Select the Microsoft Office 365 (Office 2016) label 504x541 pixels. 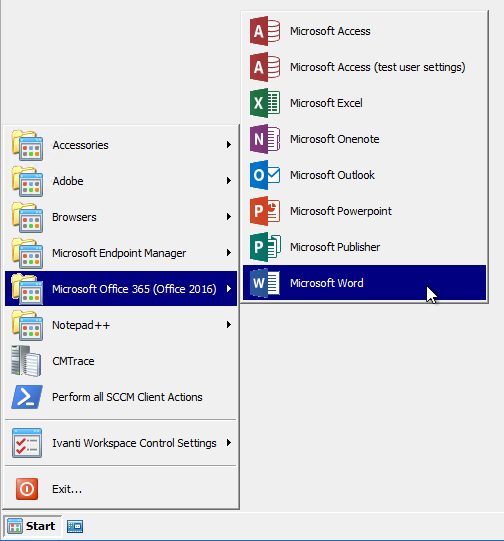coord(134,289)
